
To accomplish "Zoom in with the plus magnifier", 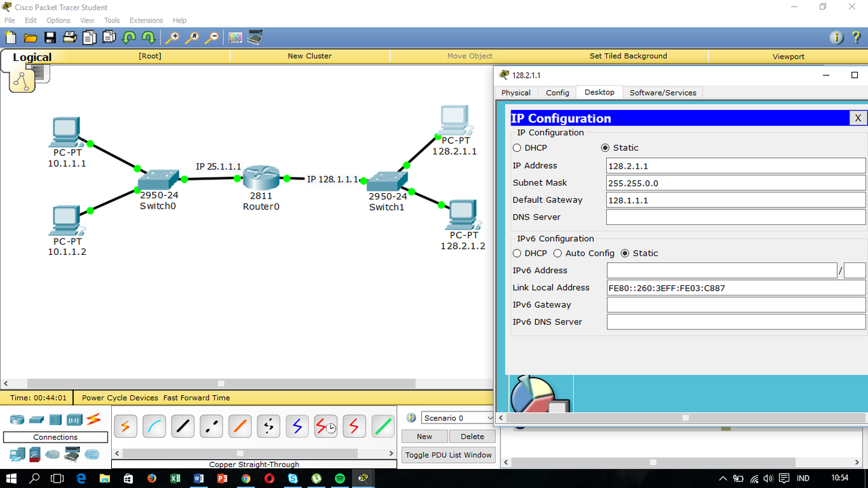I will (x=173, y=38).
